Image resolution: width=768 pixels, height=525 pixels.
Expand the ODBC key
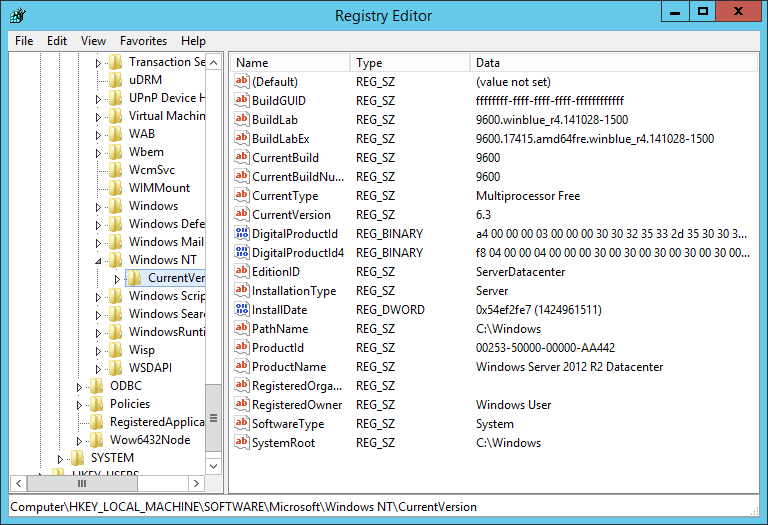(x=79, y=387)
